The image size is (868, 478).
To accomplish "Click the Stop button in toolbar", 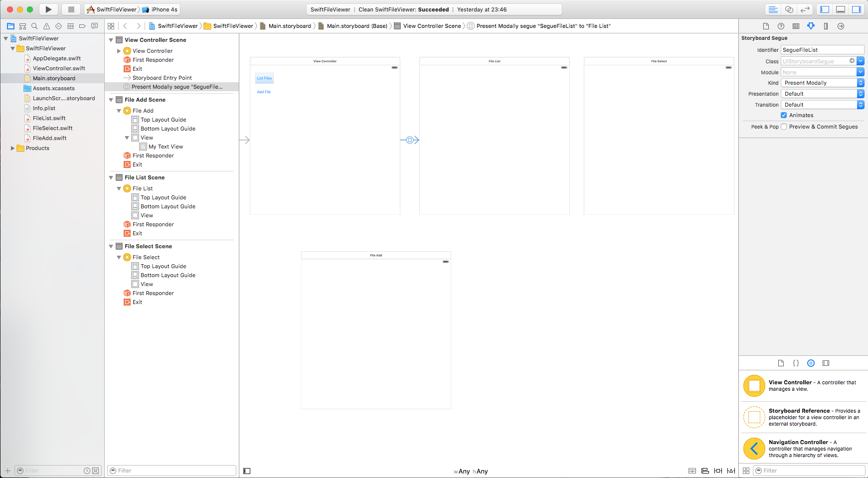I will point(71,9).
